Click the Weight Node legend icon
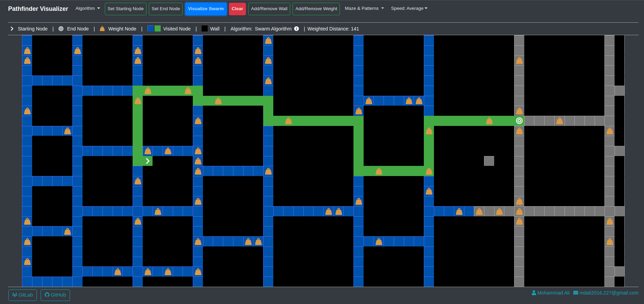Viewport: 644px width, 304px height. pyautogui.click(x=102, y=29)
